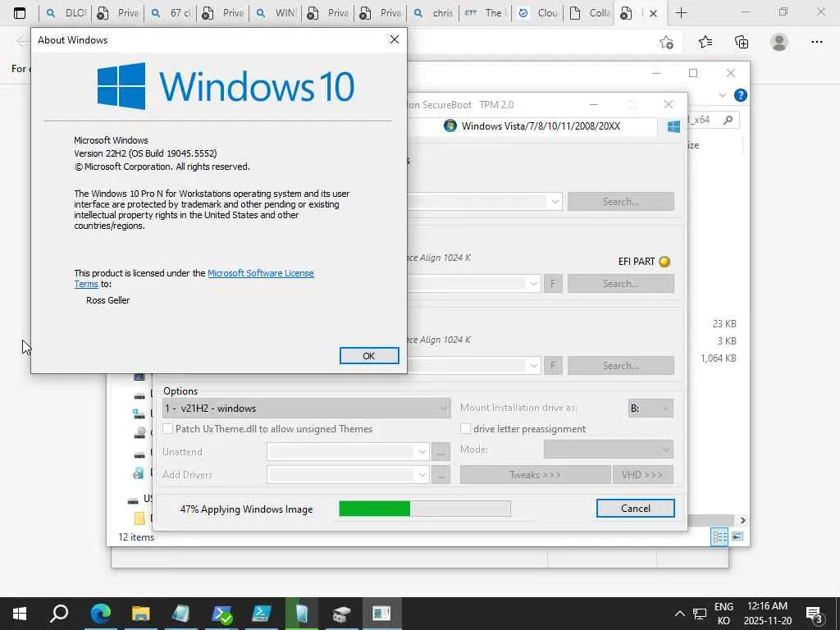840x630 pixels.
Task: Toggle drive letter preassignment checkbox
Action: (x=466, y=428)
